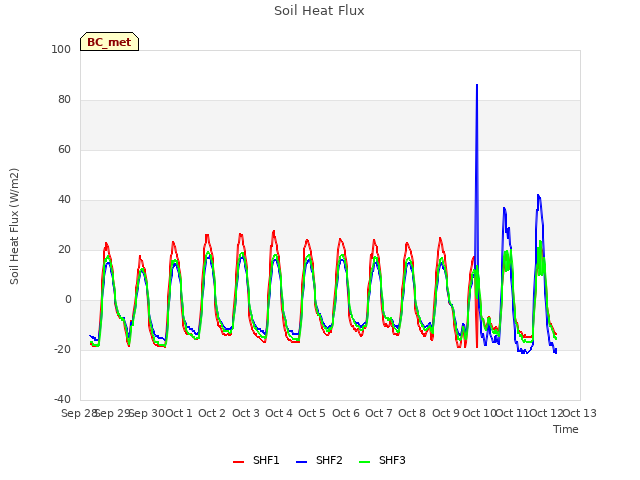Click the green SHF3 legend color marker
Screen dimensions: 640x480
point(364,462)
